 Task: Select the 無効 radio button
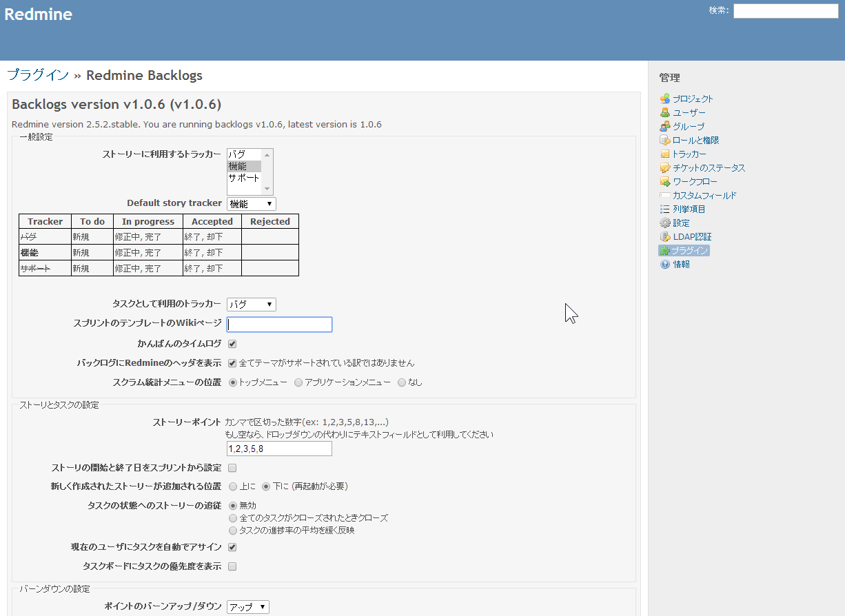pos(232,506)
